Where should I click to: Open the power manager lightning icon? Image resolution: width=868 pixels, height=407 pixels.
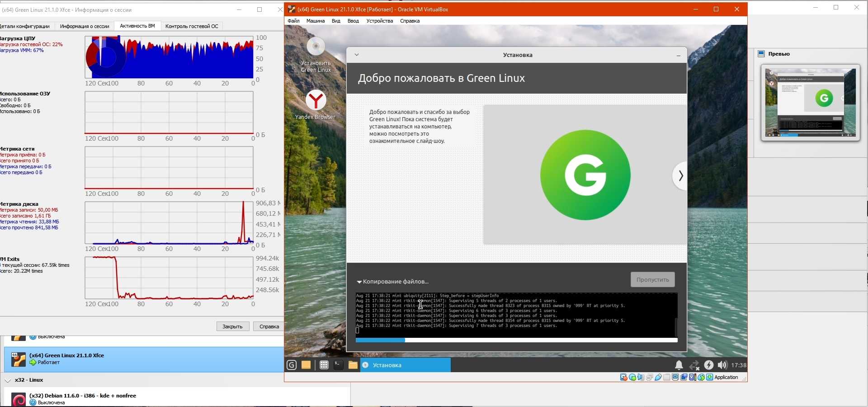[709, 365]
